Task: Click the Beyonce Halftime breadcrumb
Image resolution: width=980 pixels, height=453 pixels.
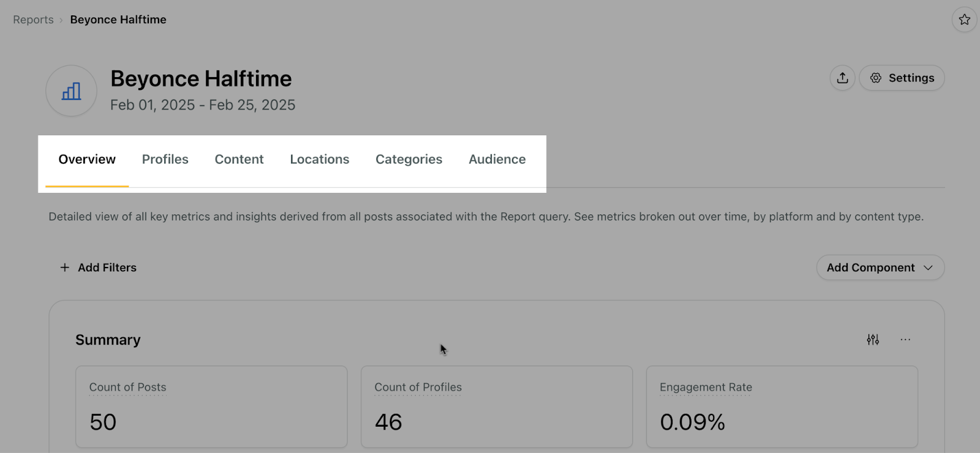Action: point(118,20)
